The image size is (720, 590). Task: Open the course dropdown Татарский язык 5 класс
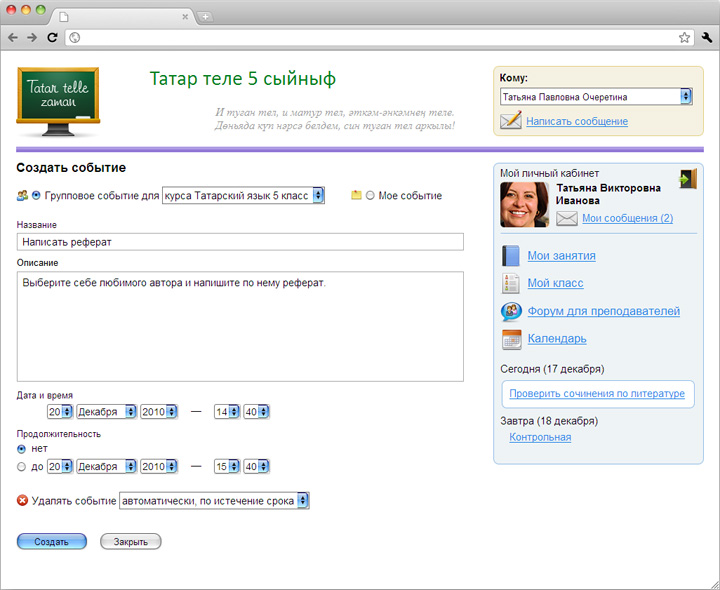click(x=243, y=196)
